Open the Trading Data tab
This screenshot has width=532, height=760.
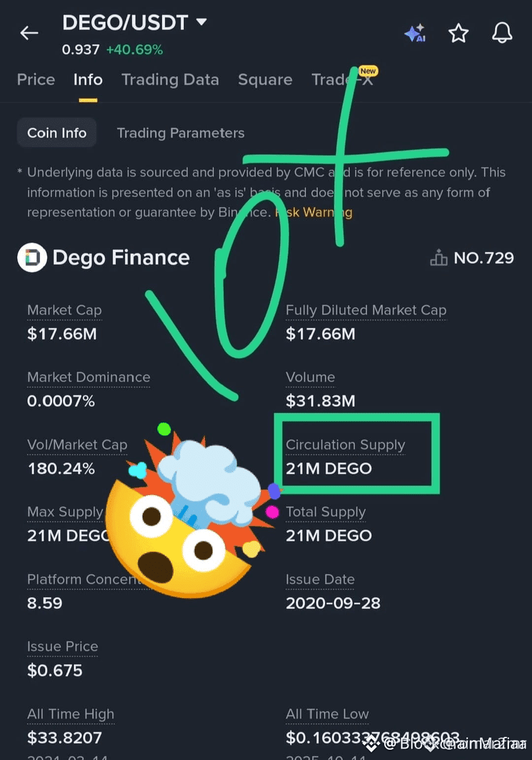pyautogui.click(x=170, y=80)
